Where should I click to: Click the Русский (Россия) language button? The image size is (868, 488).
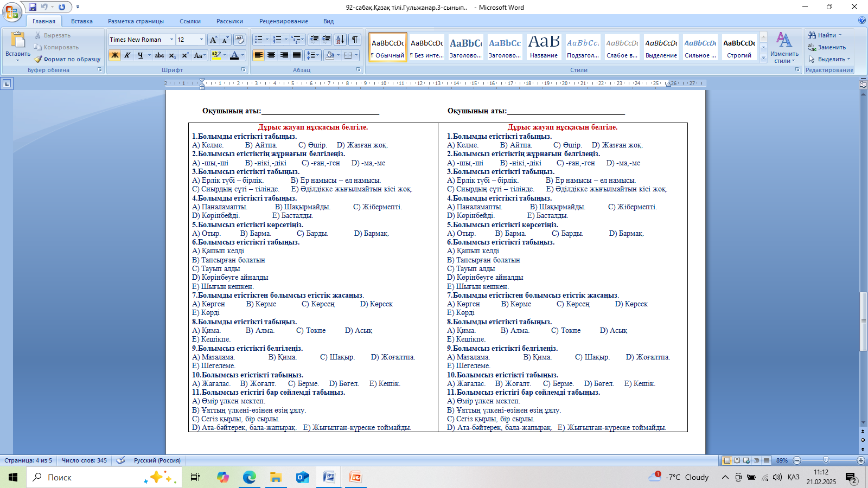click(157, 460)
